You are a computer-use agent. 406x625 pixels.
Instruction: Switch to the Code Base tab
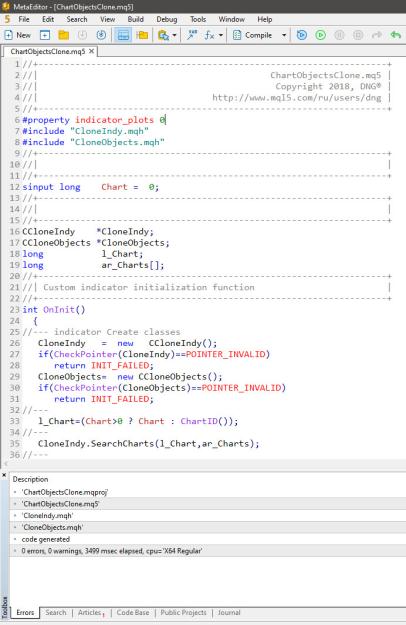(x=133, y=613)
